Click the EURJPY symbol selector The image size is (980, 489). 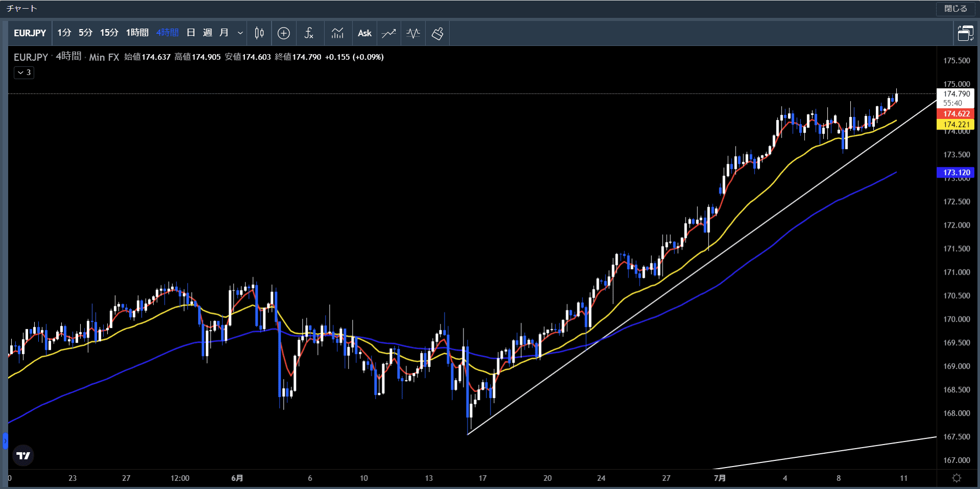pyautogui.click(x=30, y=33)
